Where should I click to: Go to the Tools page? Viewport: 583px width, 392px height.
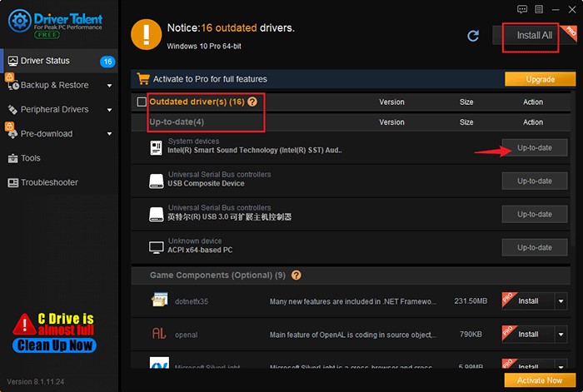59,158
